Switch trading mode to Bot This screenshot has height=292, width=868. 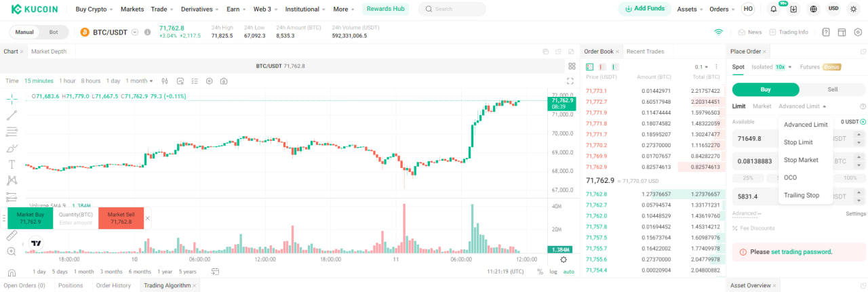click(x=54, y=32)
